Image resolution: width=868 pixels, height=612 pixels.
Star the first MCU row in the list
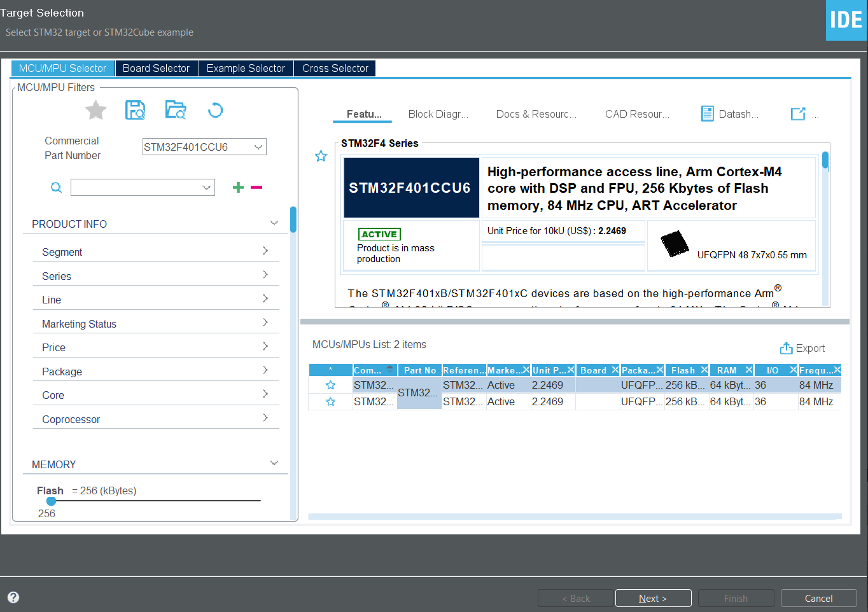pyautogui.click(x=330, y=385)
